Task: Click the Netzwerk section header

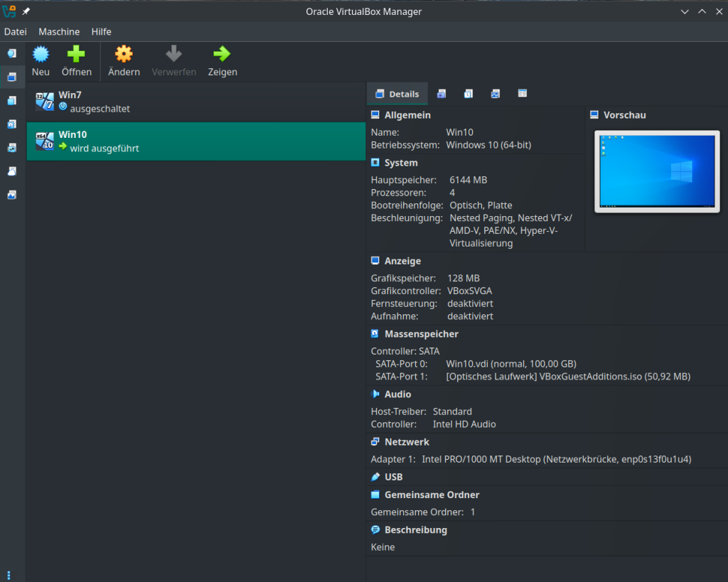Action: click(x=407, y=442)
